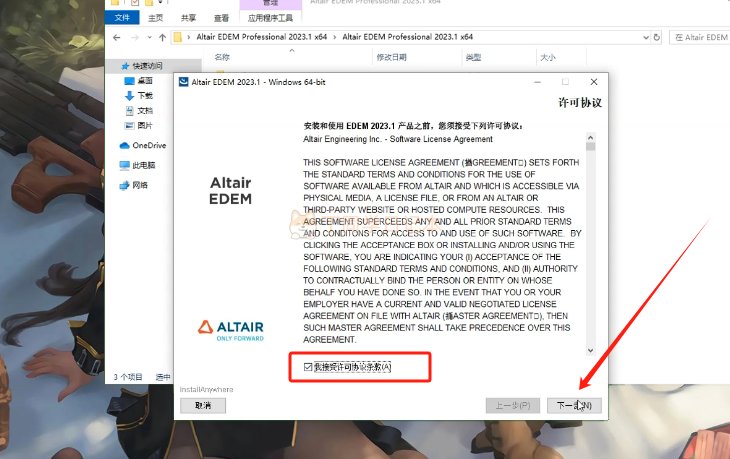Viewport: 730px width, 459px height.
Task: Click the chevron after the folder icon
Action: coord(189,37)
